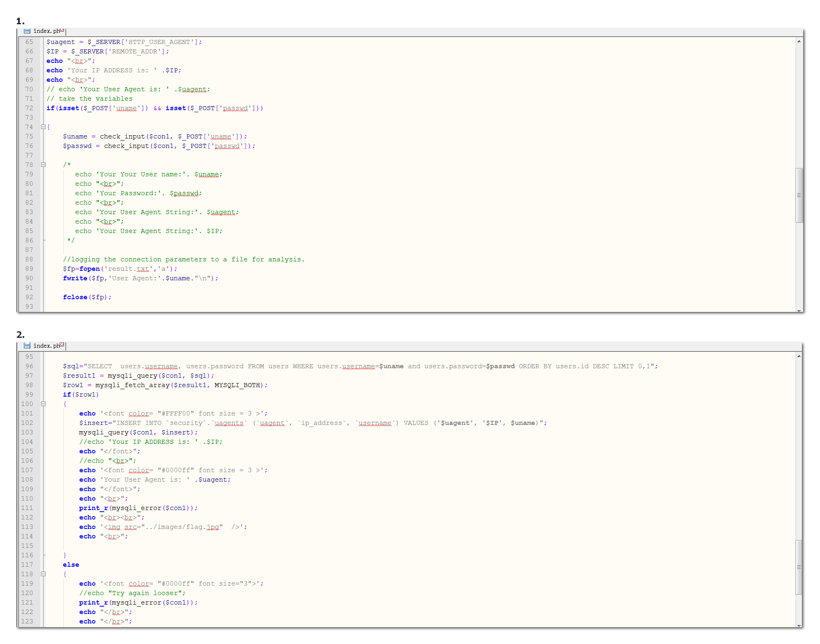Place cursor on fclose($fp) line

pos(87,297)
